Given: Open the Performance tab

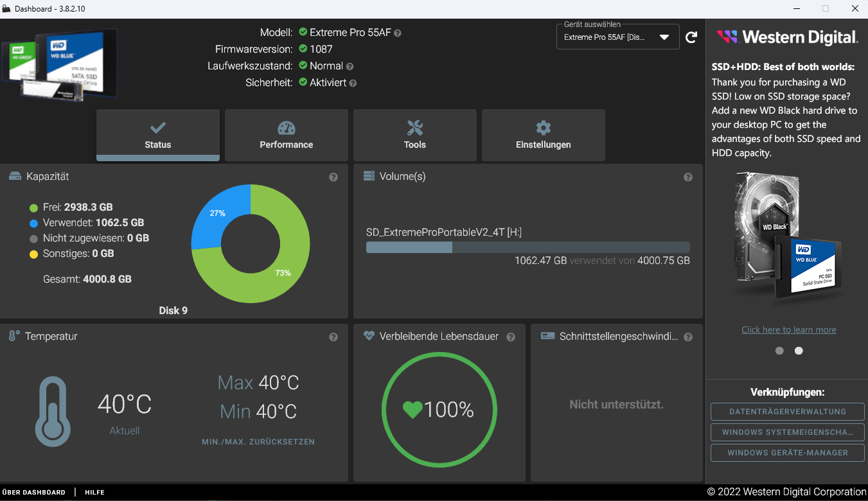Looking at the screenshot, I should tap(287, 135).
